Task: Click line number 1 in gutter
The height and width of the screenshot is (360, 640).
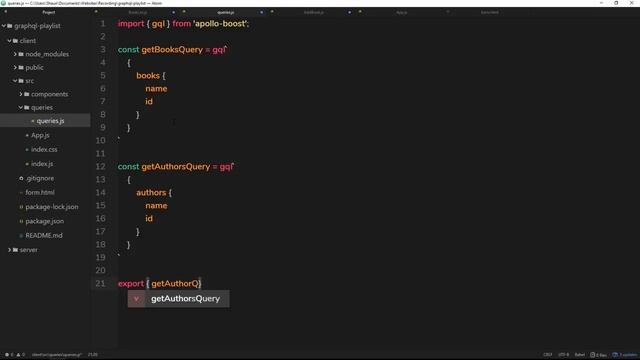Action: pyautogui.click(x=103, y=24)
